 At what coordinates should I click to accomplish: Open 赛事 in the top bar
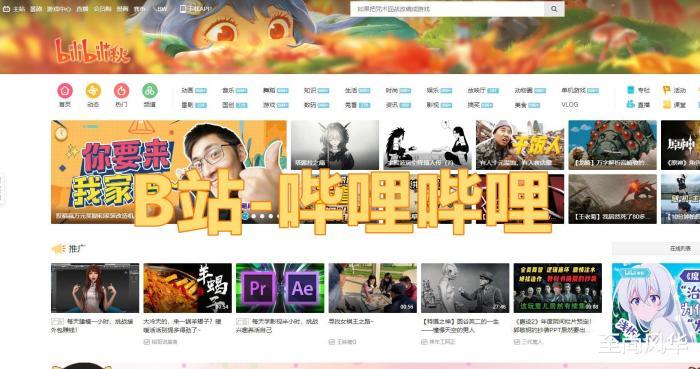(140, 9)
